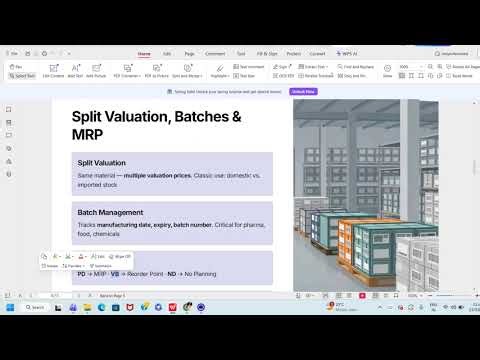
Task: Open the Protect tab
Action: tap(294, 54)
